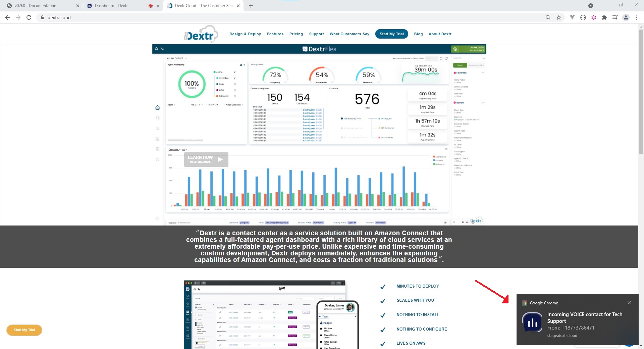Open the Vue devtools extension
The height and width of the screenshot is (349, 644).
pyautogui.click(x=572, y=17)
